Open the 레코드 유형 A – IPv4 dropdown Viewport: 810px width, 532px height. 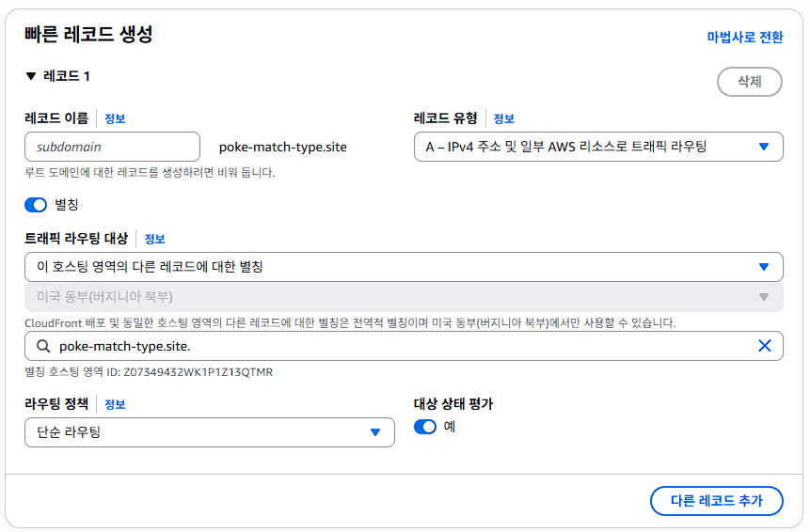[x=598, y=147]
